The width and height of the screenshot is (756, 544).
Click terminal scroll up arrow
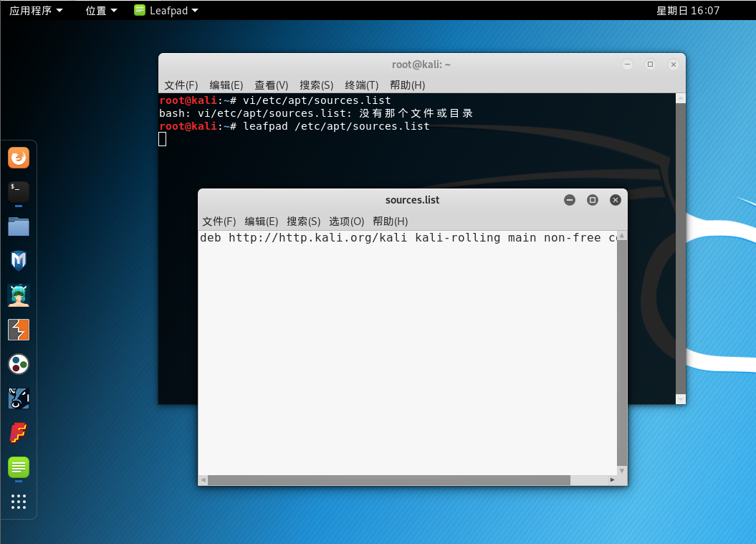680,98
